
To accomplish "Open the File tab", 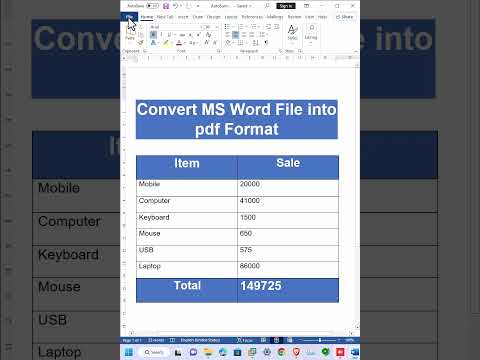I will click(x=129, y=17).
